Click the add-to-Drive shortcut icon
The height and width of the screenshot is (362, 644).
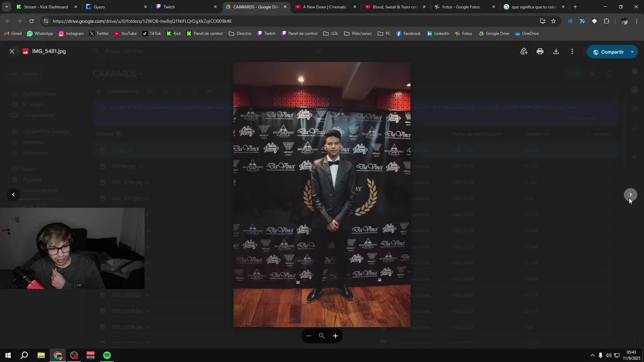click(x=524, y=51)
